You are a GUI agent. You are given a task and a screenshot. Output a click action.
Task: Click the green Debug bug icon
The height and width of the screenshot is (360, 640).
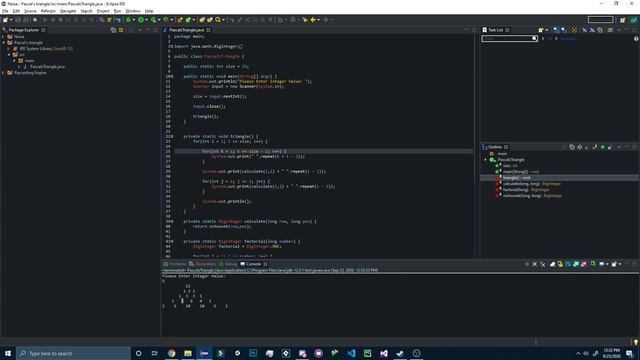click(128, 20)
